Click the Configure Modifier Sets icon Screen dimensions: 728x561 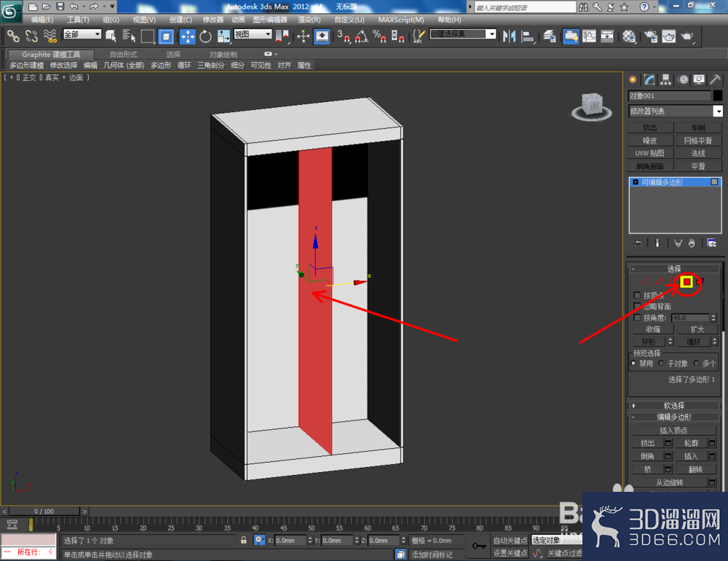pyautogui.click(x=712, y=243)
